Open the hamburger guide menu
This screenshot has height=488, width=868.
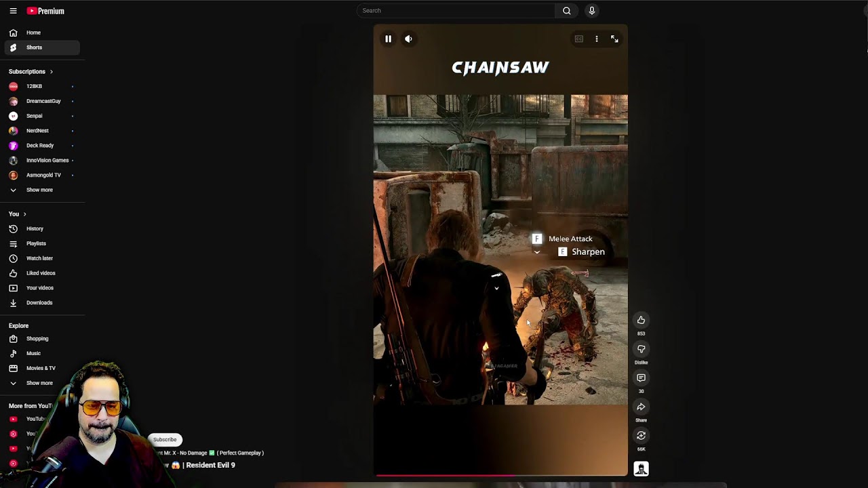point(13,11)
